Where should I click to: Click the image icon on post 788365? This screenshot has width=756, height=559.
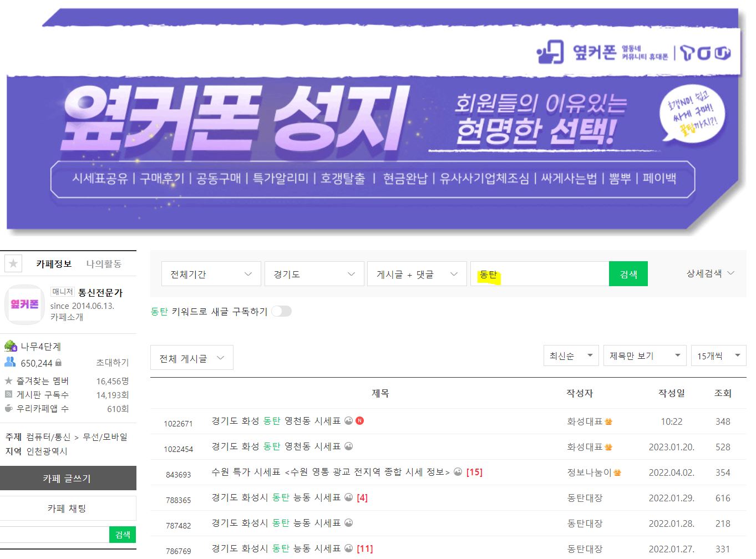349,497
